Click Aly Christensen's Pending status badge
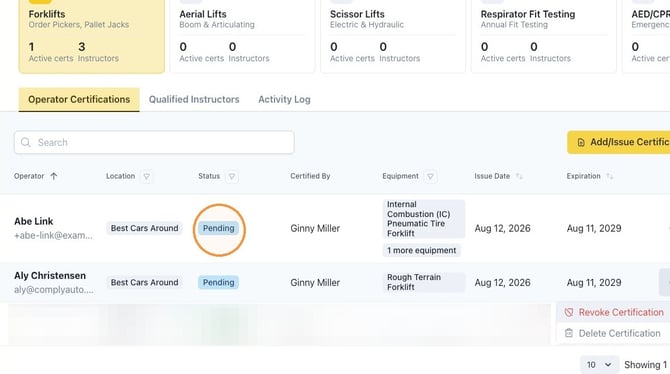The image size is (670, 374). [x=218, y=283]
